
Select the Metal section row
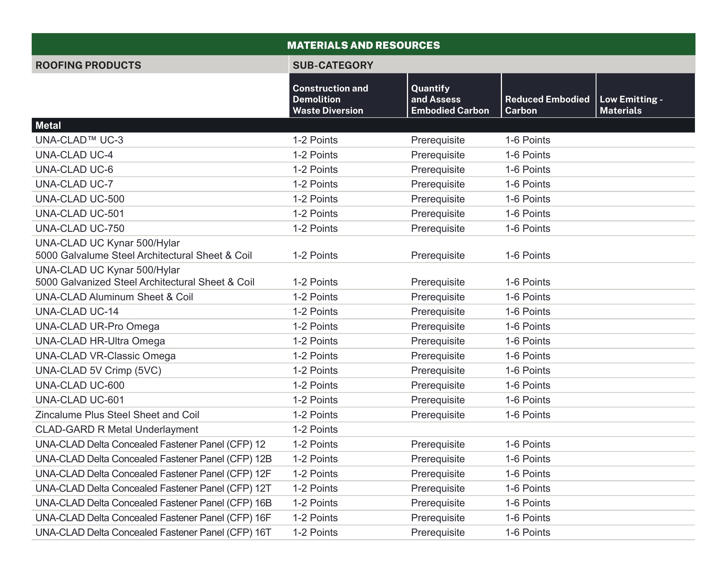tap(363, 125)
